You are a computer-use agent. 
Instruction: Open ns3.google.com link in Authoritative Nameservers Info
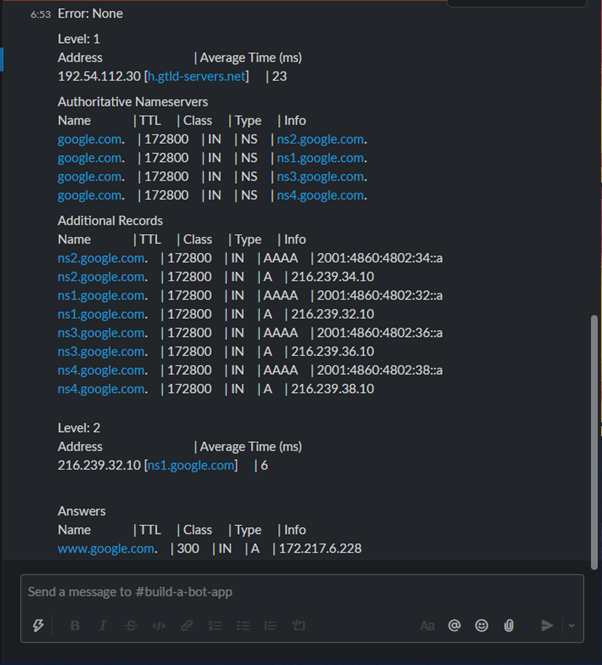(x=320, y=176)
